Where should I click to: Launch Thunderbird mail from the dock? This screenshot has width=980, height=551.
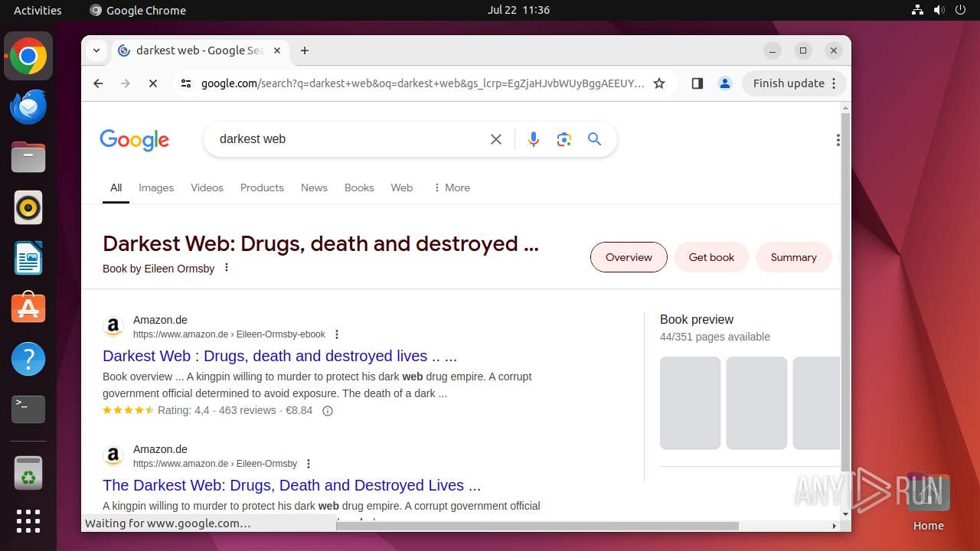28,107
